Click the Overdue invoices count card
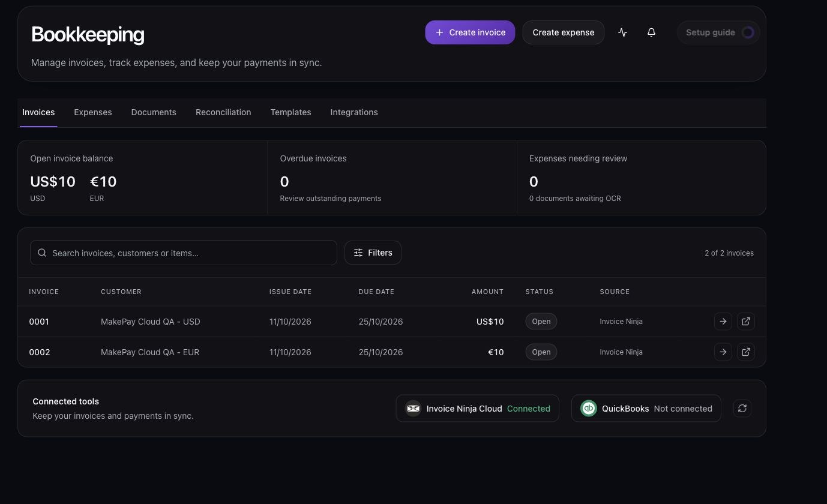 pos(392,178)
